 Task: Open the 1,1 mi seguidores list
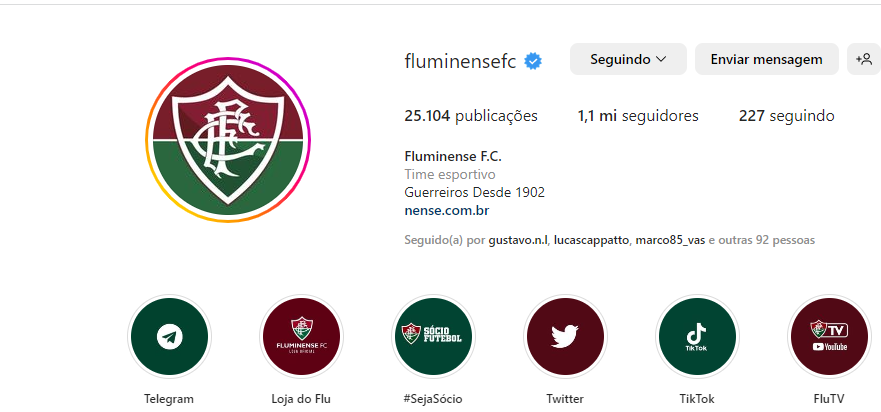pos(638,116)
